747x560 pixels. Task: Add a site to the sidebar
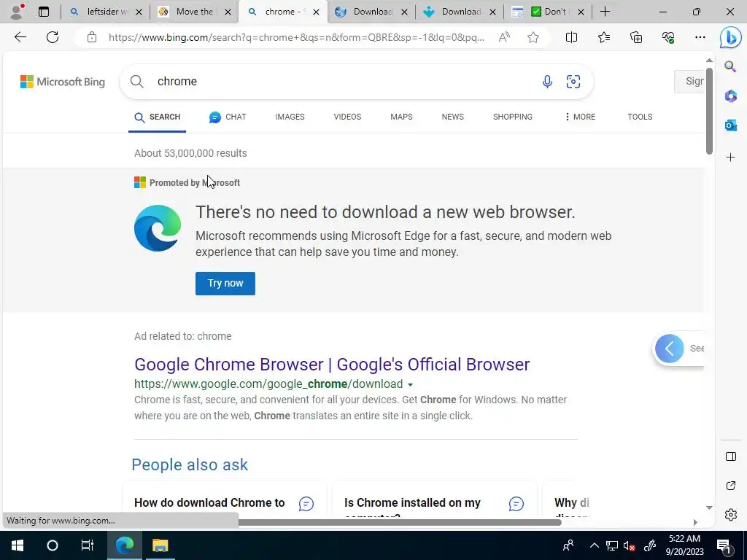[x=731, y=157]
